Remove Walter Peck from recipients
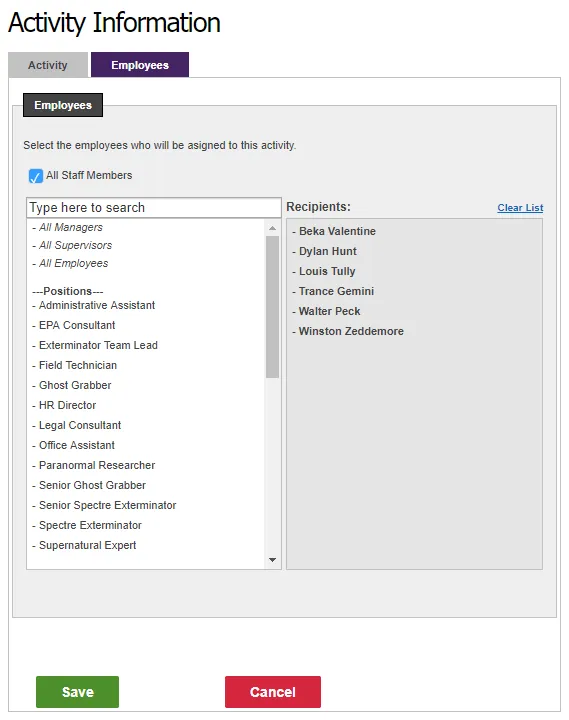Image resolution: width=569 pixels, height=720 pixels. click(329, 311)
